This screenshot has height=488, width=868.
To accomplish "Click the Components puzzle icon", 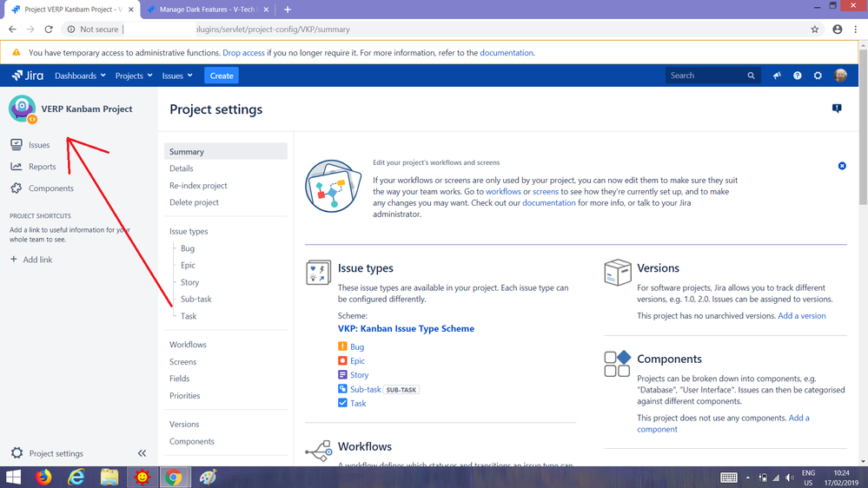I will [17, 188].
